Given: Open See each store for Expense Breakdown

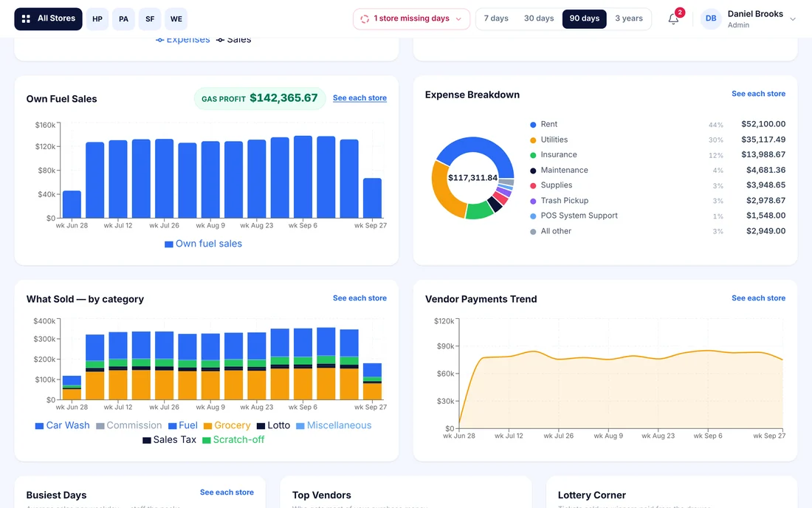Looking at the screenshot, I should click(758, 94).
